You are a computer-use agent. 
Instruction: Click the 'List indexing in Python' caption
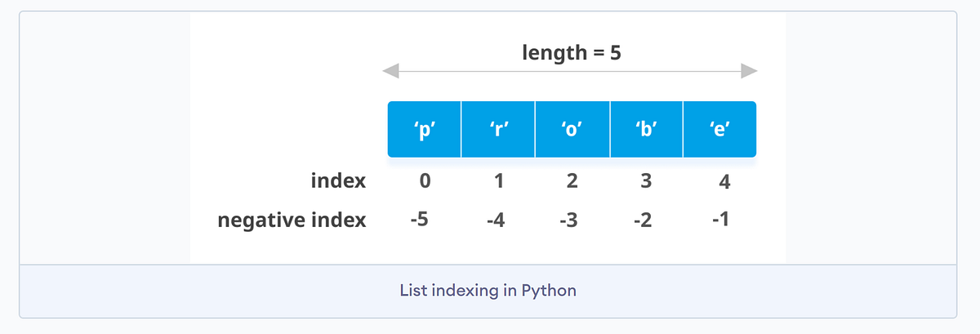click(488, 290)
